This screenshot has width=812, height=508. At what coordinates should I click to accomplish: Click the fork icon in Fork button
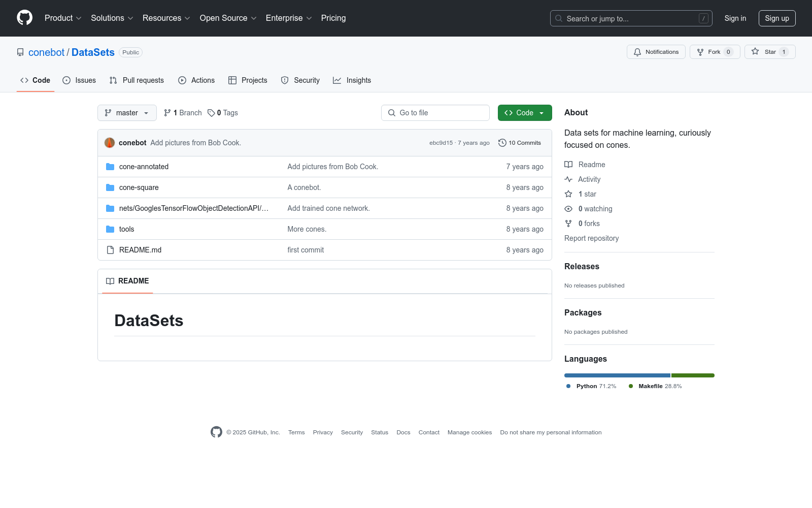pyautogui.click(x=700, y=52)
